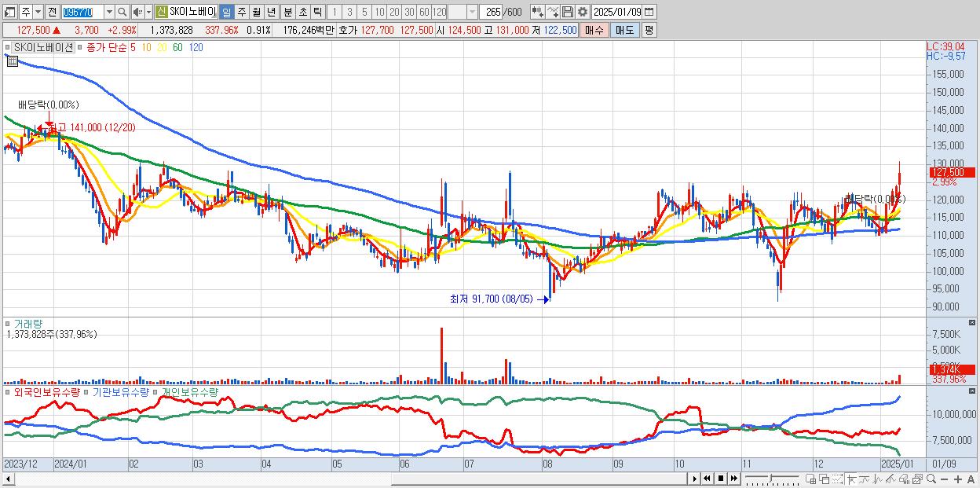The width and height of the screenshot is (980, 488).
Task: Expand the 주 market type dropdown
Action: 38,12
